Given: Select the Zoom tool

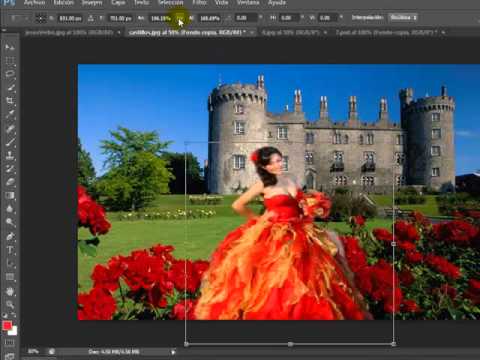Looking at the screenshot, I should pyautogui.click(x=10, y=304).
